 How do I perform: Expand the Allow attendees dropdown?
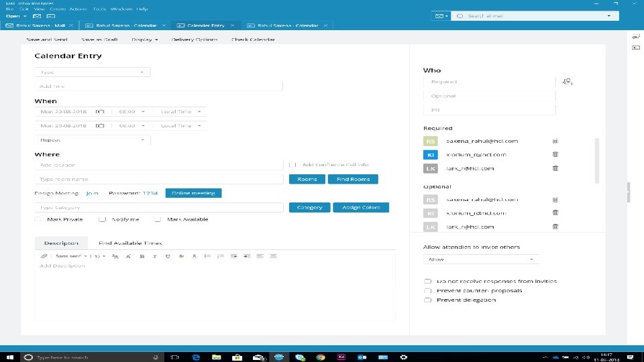(x=481, y=259)
